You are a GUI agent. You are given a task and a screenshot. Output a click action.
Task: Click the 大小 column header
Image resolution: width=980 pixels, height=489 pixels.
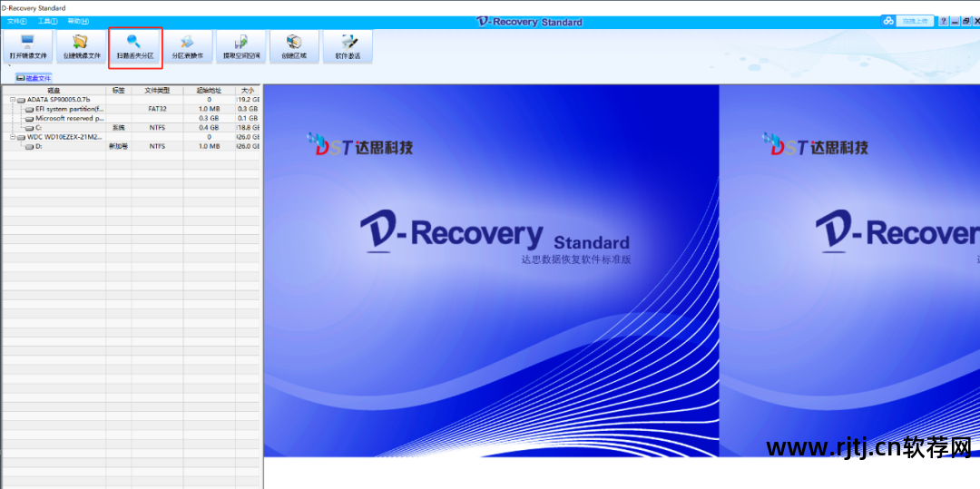pos(248,90)
